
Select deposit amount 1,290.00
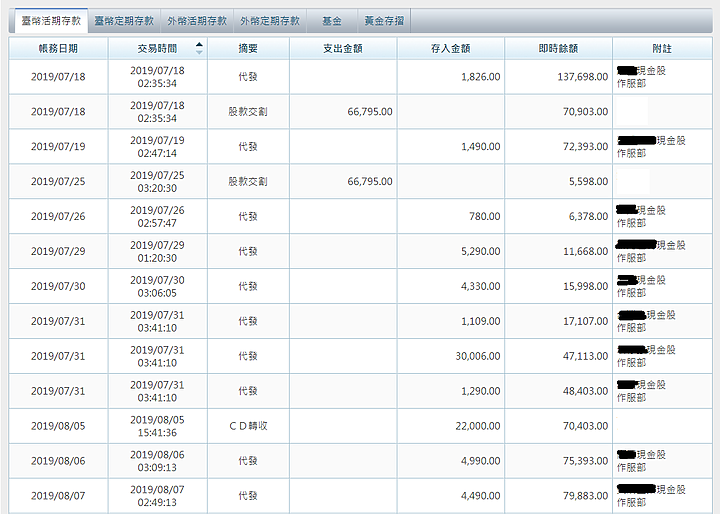[481, 391]
